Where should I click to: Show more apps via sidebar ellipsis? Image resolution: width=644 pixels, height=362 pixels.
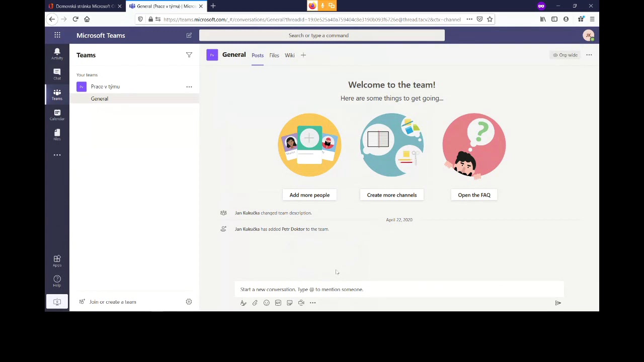coord(57,155)
